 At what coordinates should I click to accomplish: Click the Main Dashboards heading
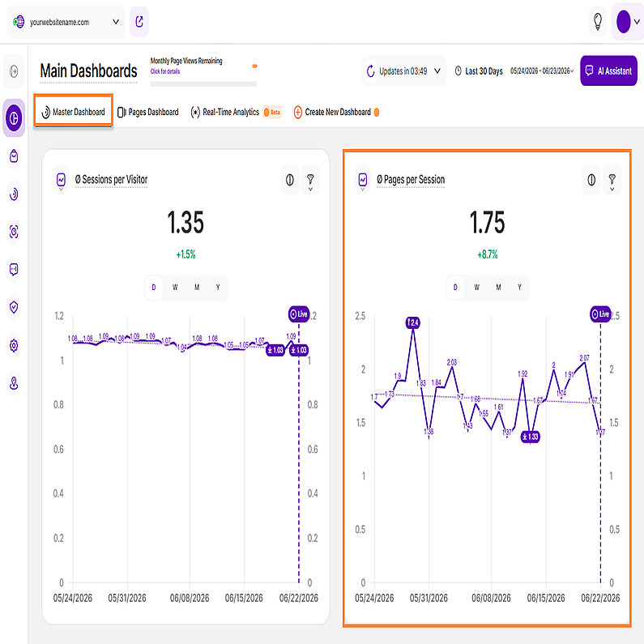pyautogui.click(x=89, y=70)
